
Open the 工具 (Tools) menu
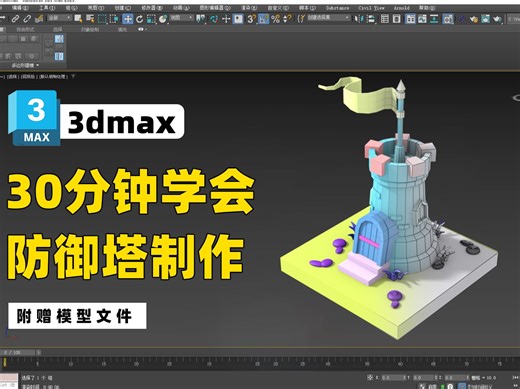47,8
